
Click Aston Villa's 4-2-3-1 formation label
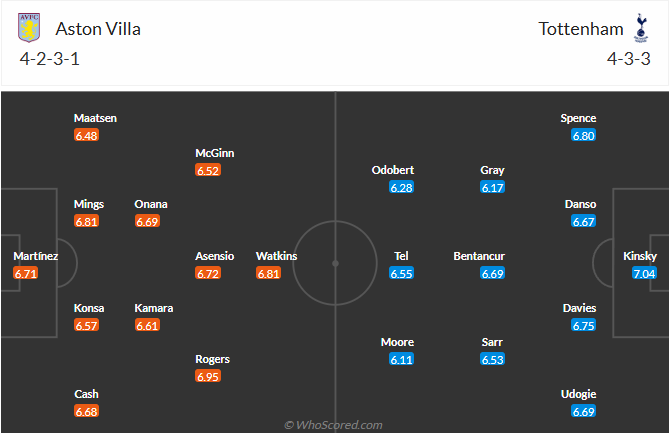tap(49, 58)
